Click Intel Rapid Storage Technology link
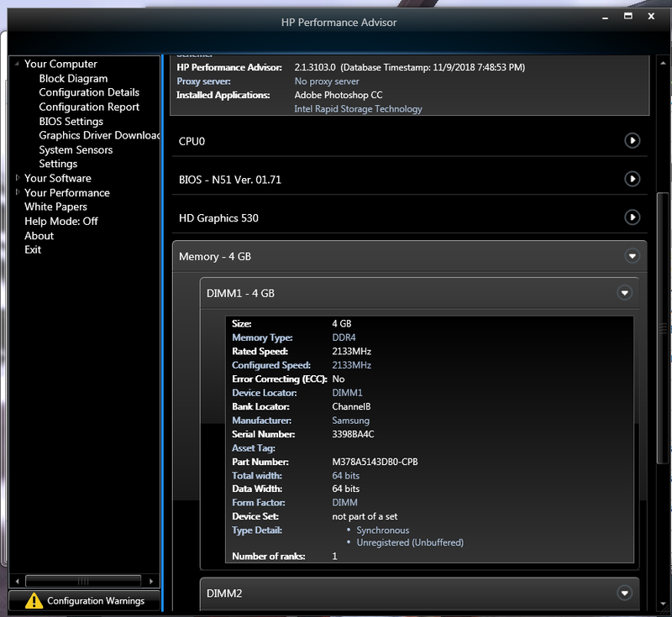Viewport: 672px width, 617px height. click(359, 109)
